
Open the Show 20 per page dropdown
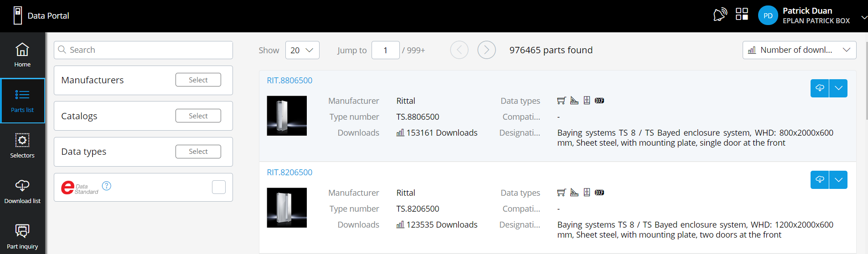[302, 50]
